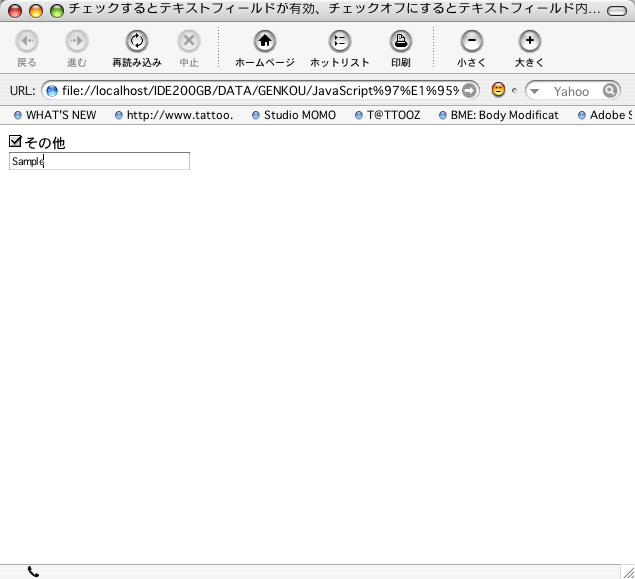Click the URL address field
The width and height of the screenshot is (635, 579).
[x=260, y=91]
